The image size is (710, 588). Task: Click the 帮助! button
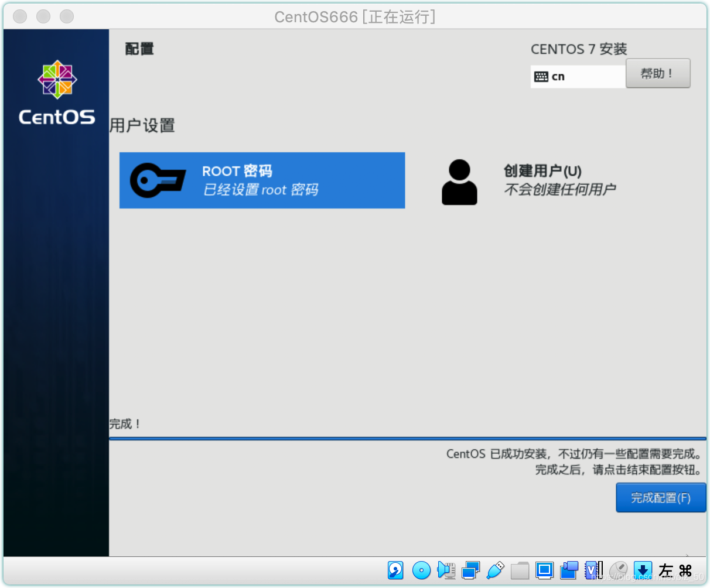(x=658, y=73)
